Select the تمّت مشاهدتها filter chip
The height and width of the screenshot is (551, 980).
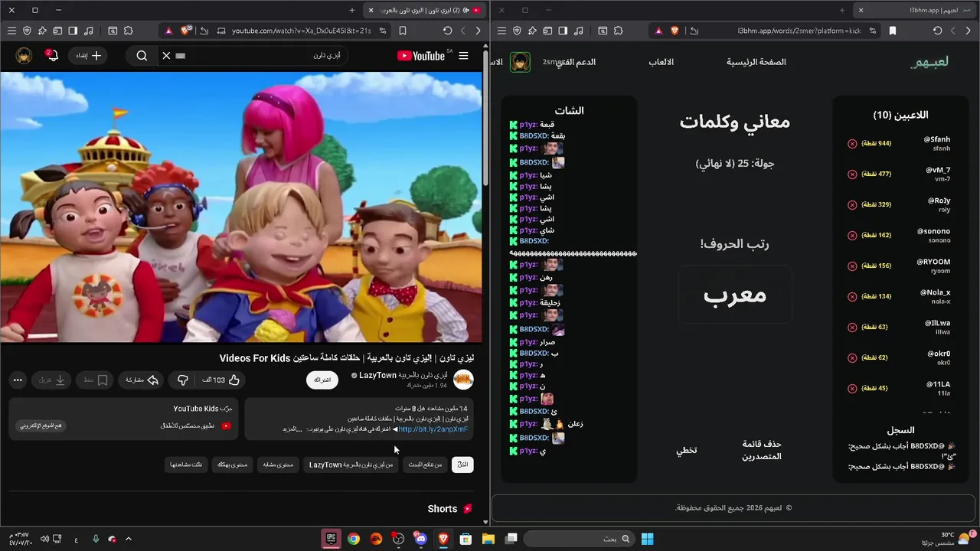187,465
